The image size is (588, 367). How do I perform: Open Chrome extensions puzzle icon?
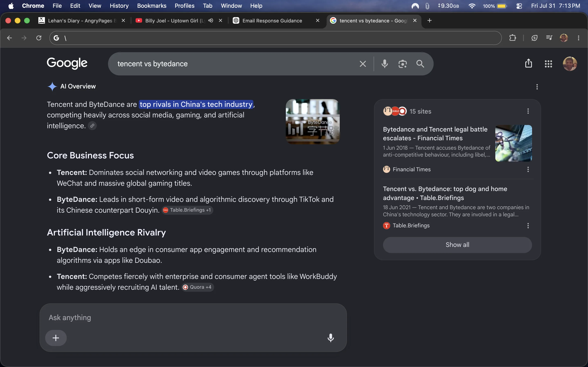(x=513, y=38)
